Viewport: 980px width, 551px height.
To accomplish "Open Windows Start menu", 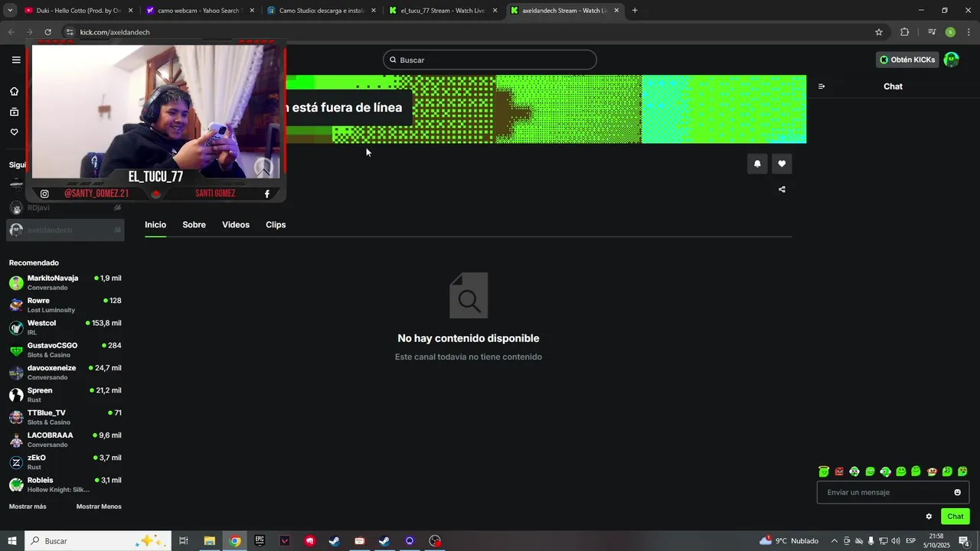I will 12,541.
